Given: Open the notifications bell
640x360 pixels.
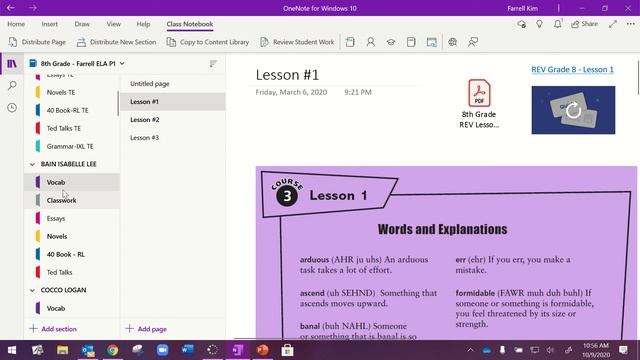Looking at the screenshot, I should click(558, 24).
